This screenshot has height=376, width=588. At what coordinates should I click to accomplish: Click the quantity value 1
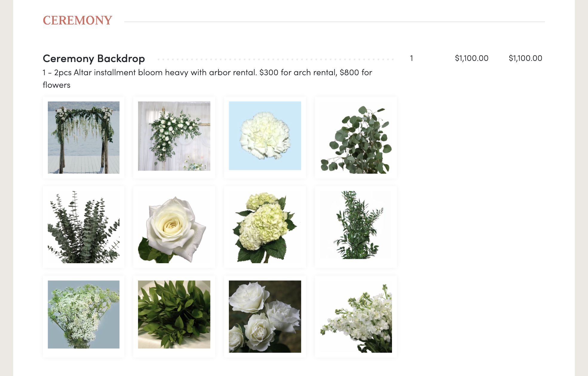411,58
